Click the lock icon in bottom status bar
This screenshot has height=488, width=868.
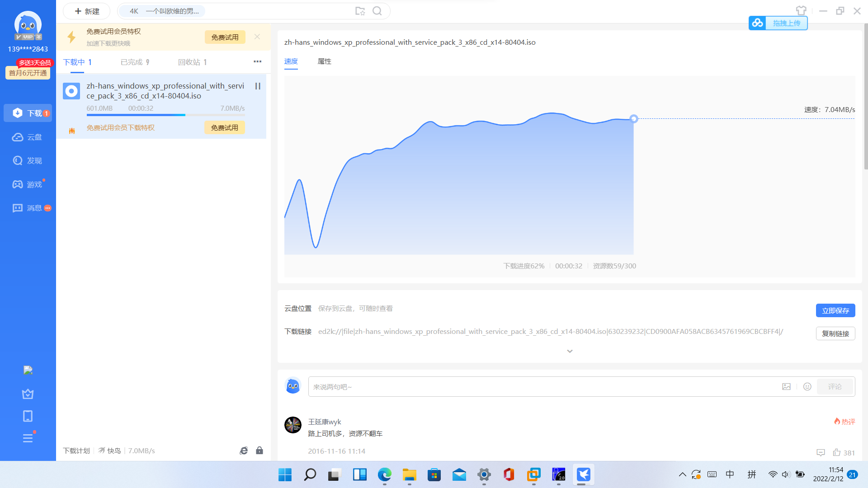click(259, 450)
